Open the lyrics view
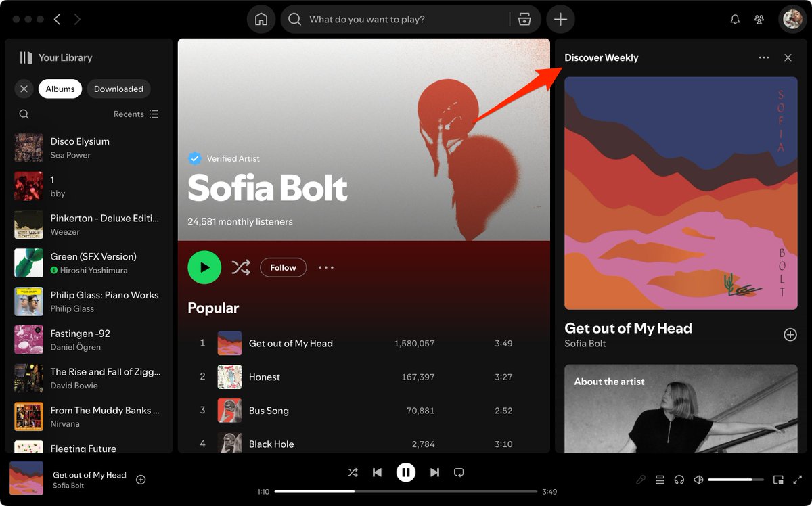812x506 pixels. [x=641, y=479]
